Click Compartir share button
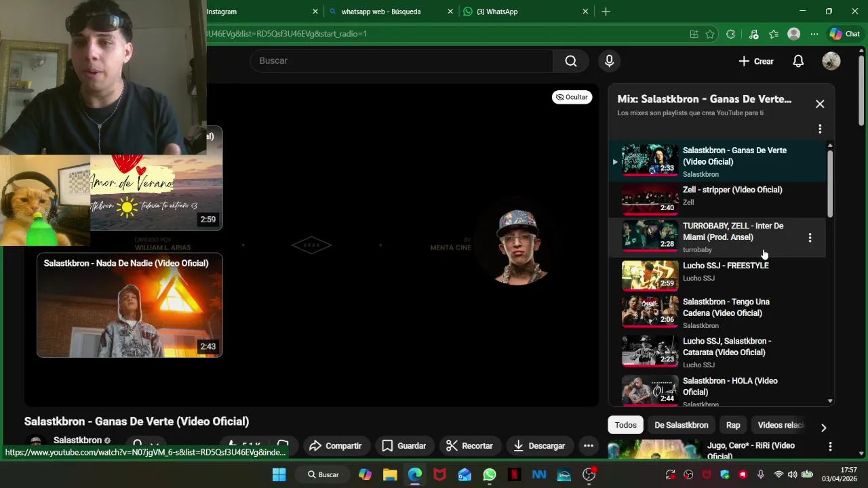 coord(335,446)
